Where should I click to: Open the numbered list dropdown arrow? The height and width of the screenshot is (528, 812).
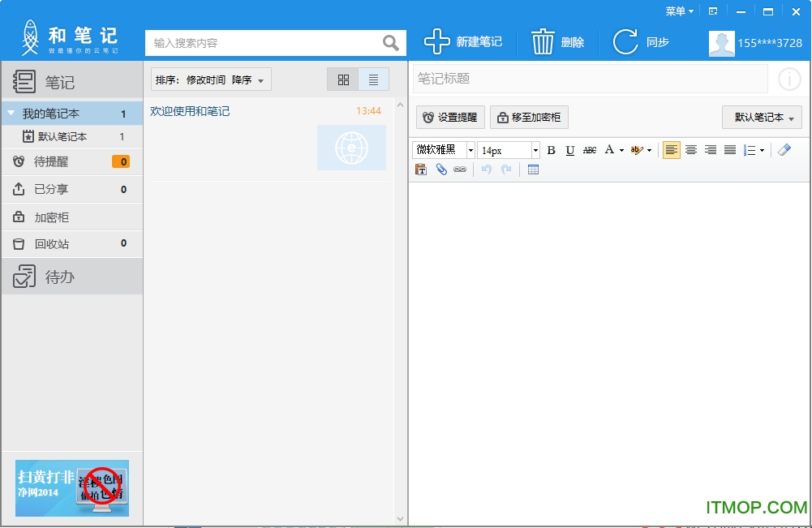coord(762,151)
